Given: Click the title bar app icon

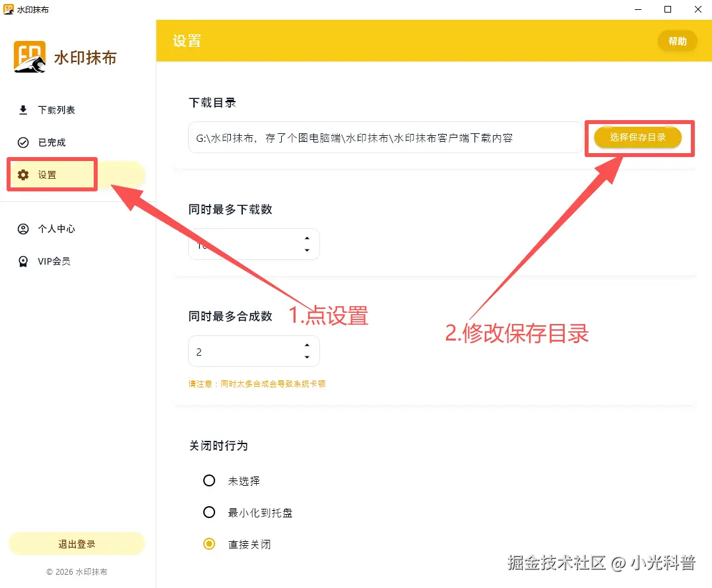Looking at the screenshot, I should pos(8,9).
